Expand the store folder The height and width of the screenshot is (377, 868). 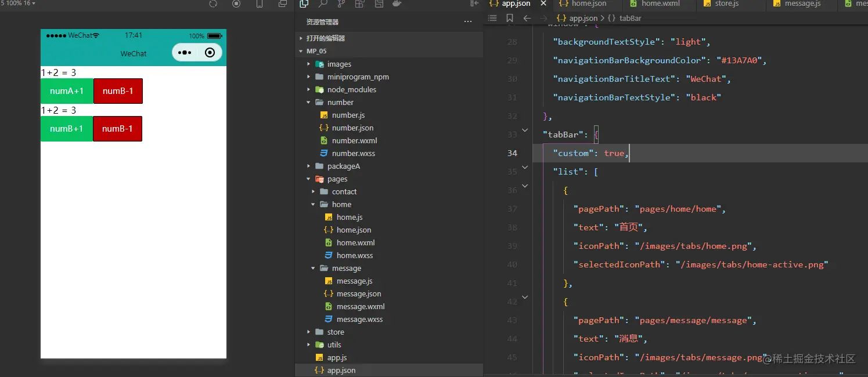pyautogui.click(x=389, y=332)
